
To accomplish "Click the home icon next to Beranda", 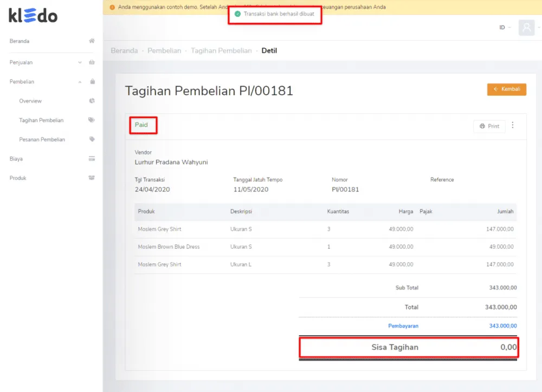I will [92, 41].
